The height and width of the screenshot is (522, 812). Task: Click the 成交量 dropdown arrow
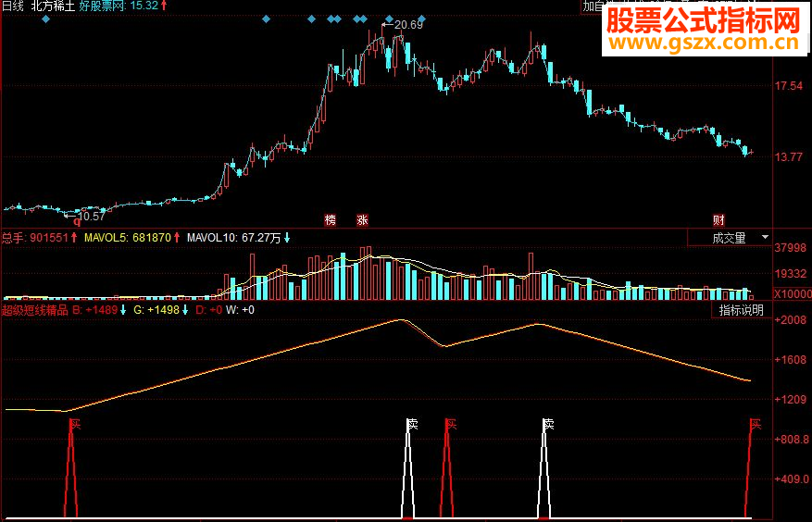click(x=765, y=237)
